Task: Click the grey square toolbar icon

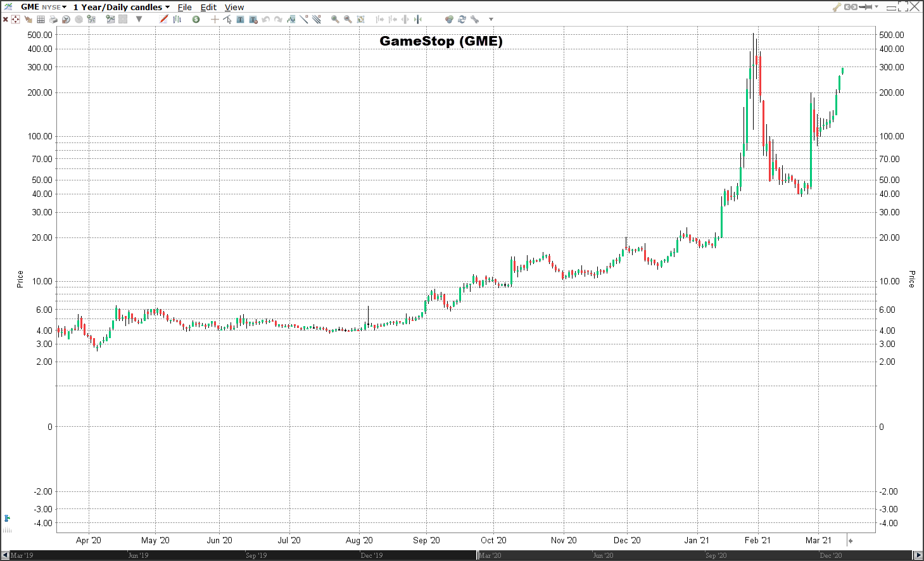Action: [123, 20]
